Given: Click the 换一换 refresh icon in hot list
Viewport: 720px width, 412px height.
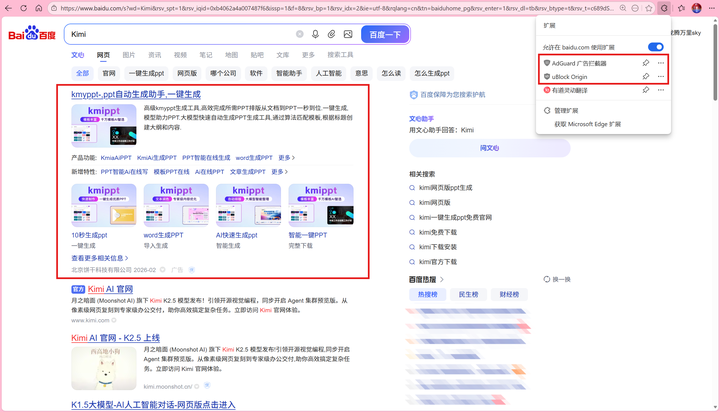Looking at the screenshot, I should pos(546,279).
